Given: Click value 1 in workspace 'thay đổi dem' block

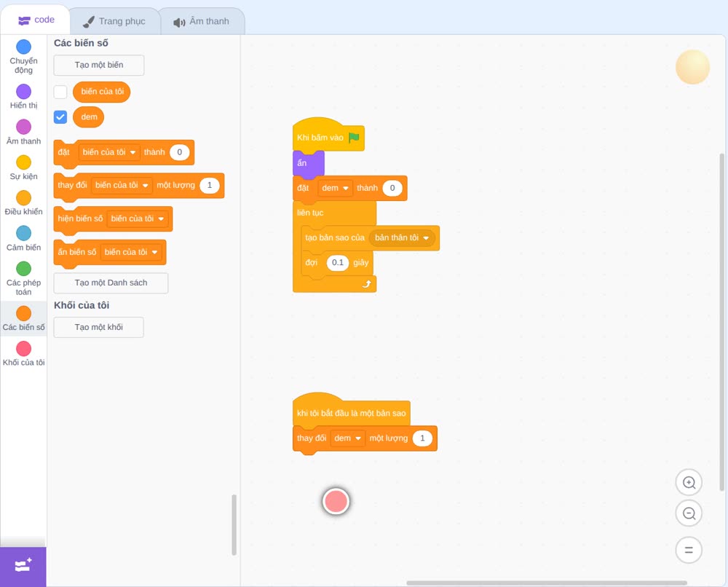Looking at the screenshot, I should click(422, 438).
